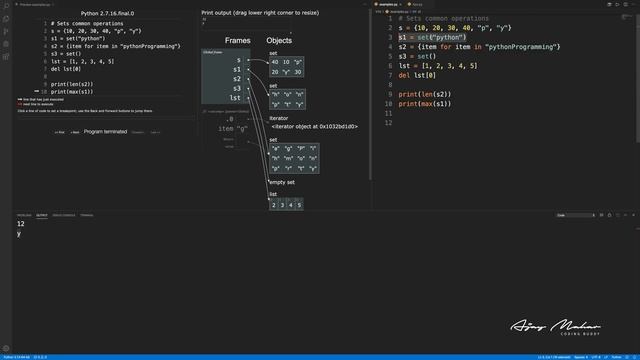Image resolution: width=640 pixels, height=360 pixels.
Task: Click the breadcrumb path above the editor
Action: click(x=397, y=11)
